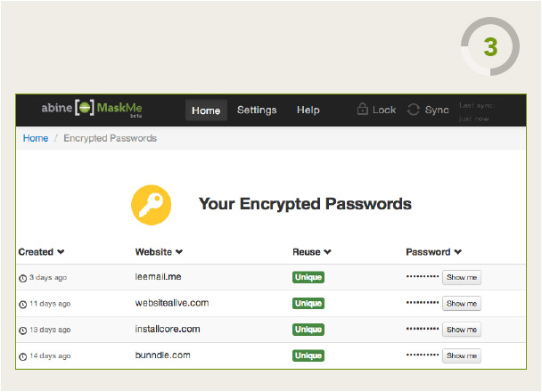542x392 pixels.
Task: Sort by the Reuse column chevron
Action: pyautogui.click(x=327, y=252)
